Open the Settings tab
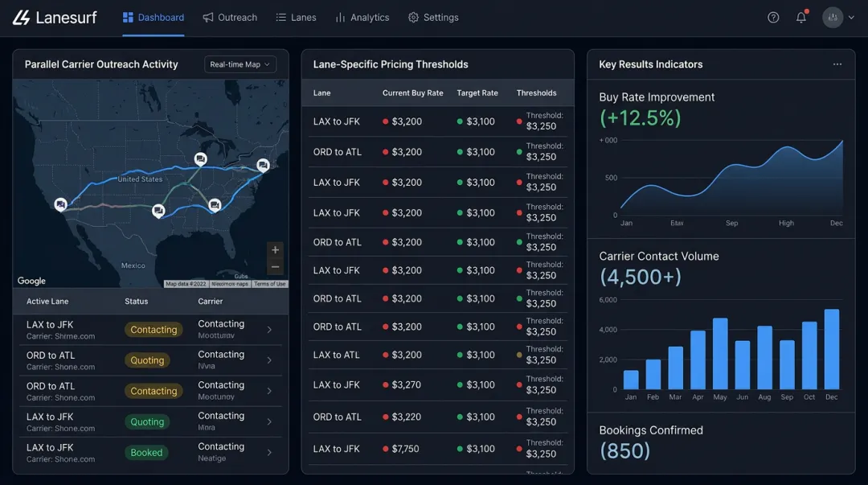The width and height of the screenshot is (868, 485). tap(433, 18)
